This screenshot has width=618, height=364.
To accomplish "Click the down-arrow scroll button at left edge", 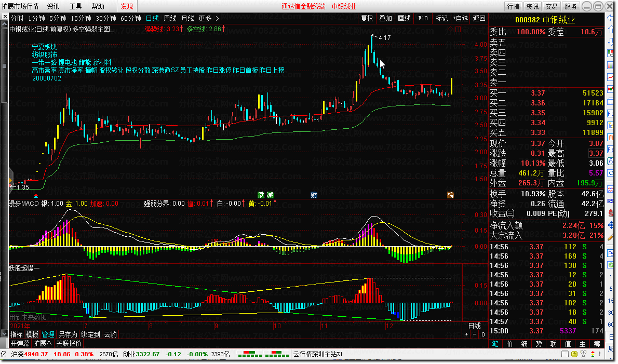I will 5,333.
